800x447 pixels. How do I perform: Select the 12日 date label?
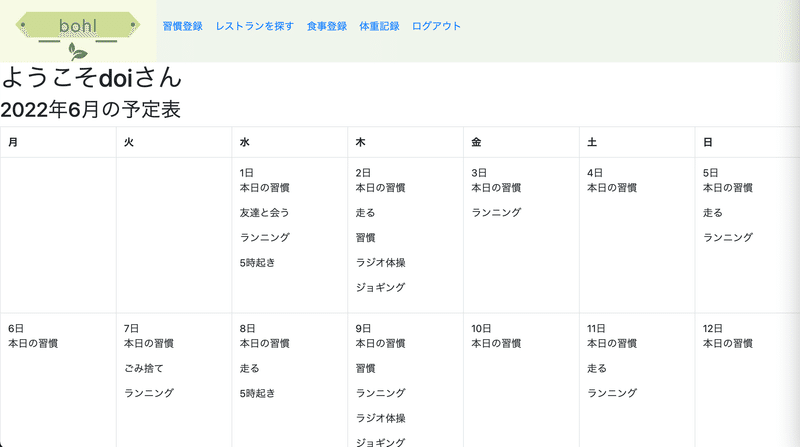pos(712,329)
